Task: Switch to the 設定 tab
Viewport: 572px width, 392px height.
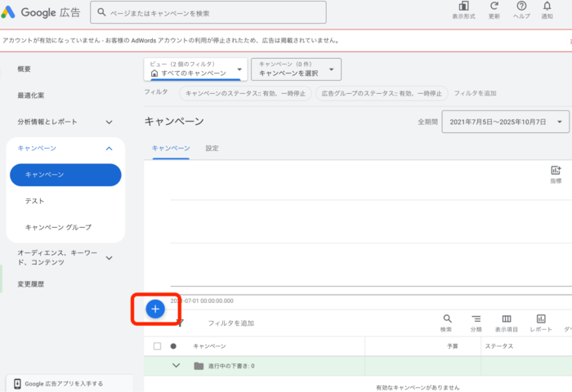Action: click(212, 148)
